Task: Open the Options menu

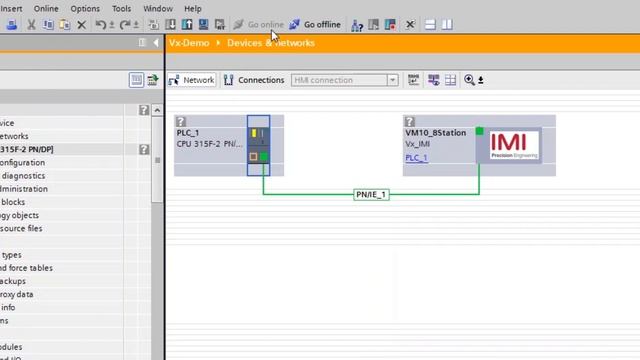Action: tap(85, 8)
